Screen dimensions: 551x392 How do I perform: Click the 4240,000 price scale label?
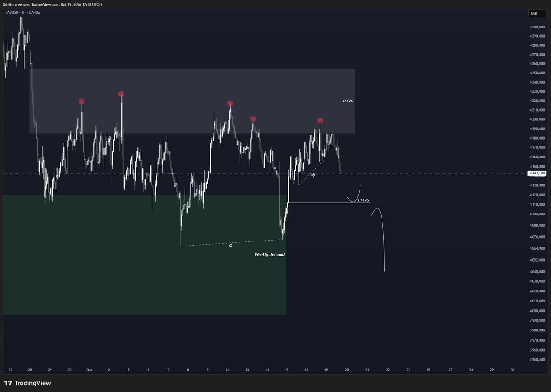coord(537,82)
